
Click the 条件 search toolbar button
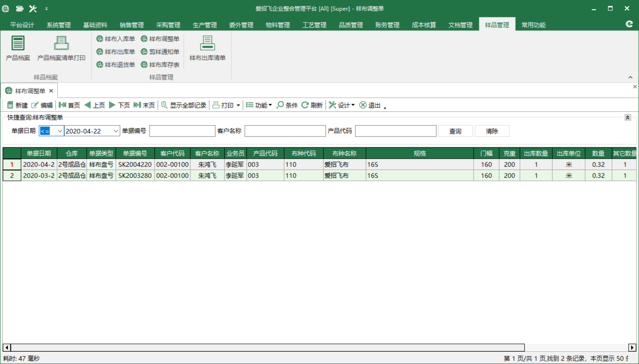pos(287,105)
